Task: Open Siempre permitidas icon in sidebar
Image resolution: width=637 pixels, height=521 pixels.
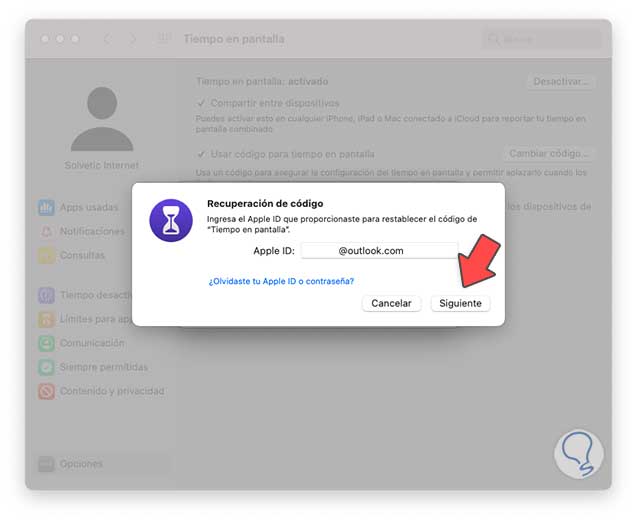Action: [46, 367]
